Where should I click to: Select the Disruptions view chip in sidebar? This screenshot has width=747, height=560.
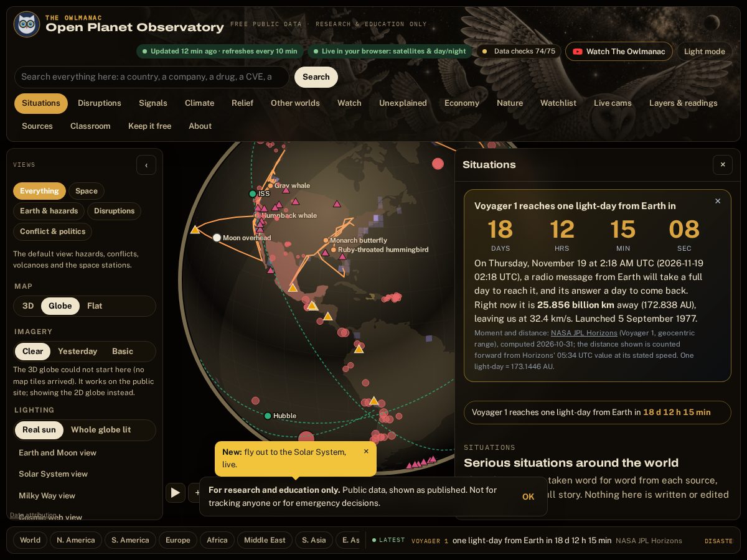pyautogui.click(x=114, y=211)
